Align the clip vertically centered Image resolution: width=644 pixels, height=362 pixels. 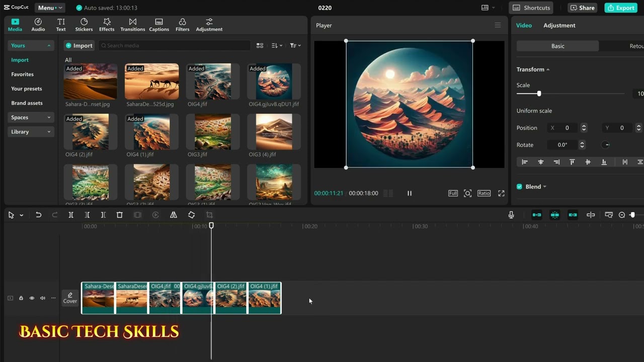pos(588,162)
